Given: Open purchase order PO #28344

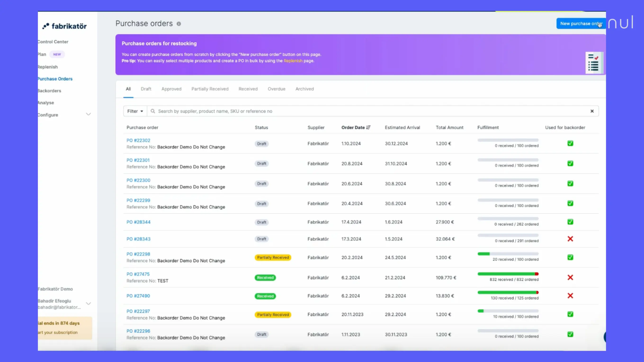Looking at the screenshot, I should point(139,222).
